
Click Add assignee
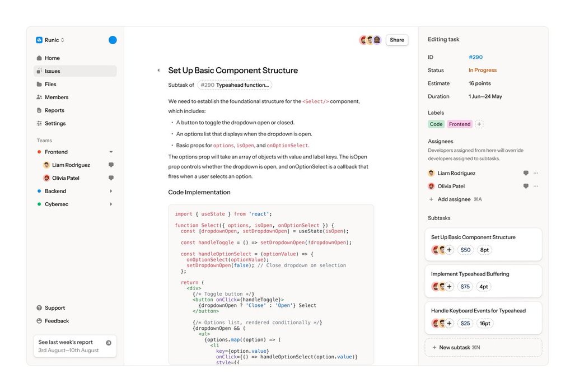[455, 199]
